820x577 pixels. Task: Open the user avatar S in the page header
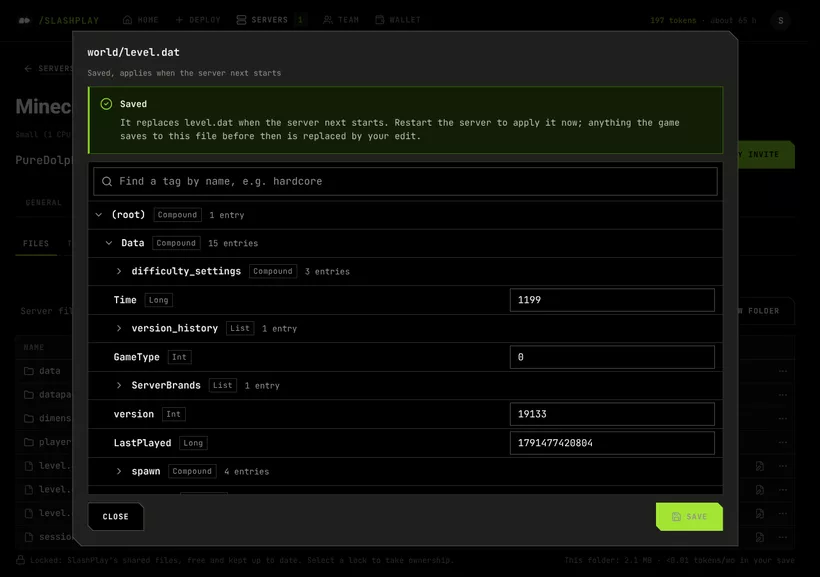780,20
